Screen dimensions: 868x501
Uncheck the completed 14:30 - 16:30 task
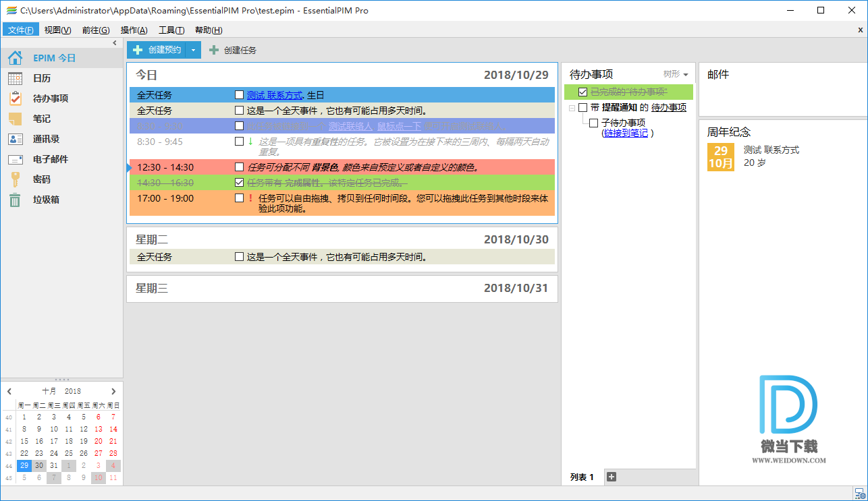point(239,183)
